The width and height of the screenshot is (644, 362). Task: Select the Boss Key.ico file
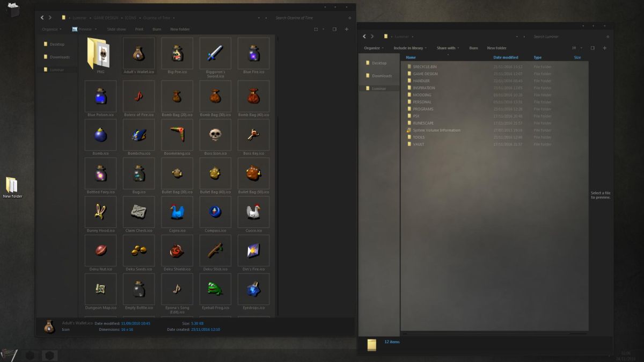[x=253, y=137]
